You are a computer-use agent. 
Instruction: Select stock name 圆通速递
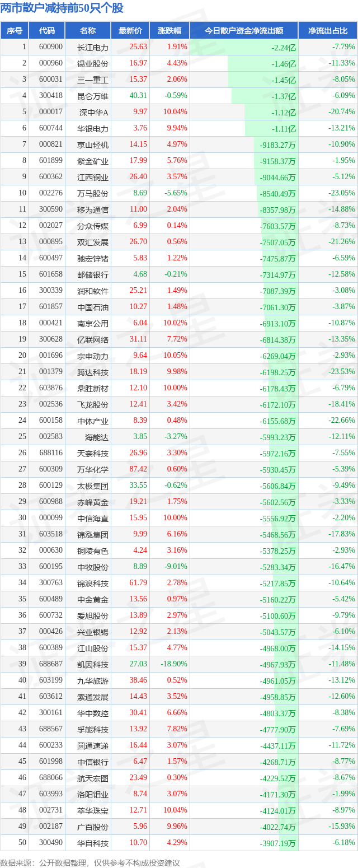click(x=93, y=746)
